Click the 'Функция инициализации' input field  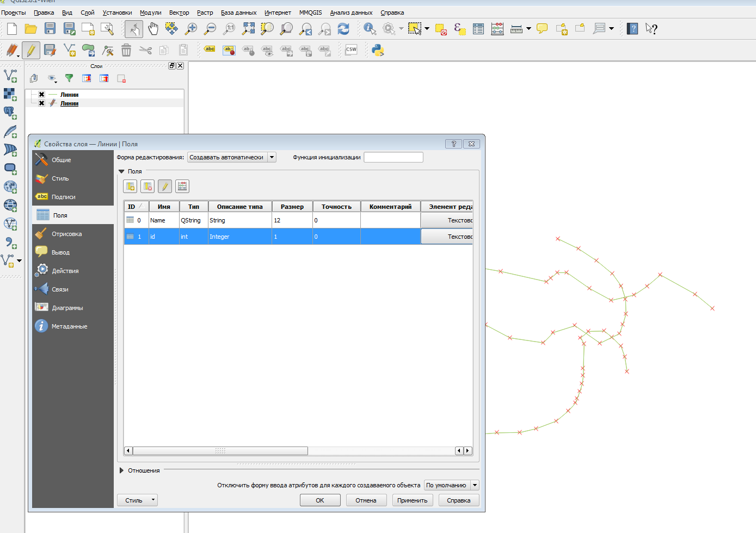point(393,158)
